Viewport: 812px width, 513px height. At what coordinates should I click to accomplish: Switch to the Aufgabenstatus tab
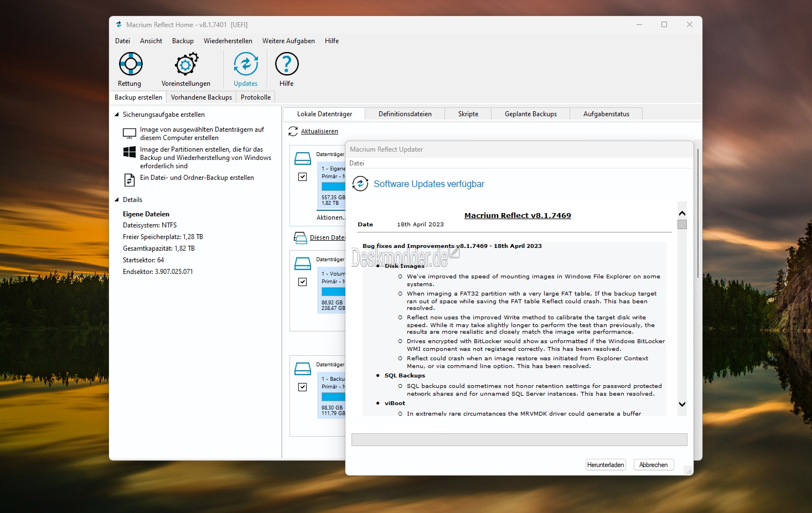[606, 114]
